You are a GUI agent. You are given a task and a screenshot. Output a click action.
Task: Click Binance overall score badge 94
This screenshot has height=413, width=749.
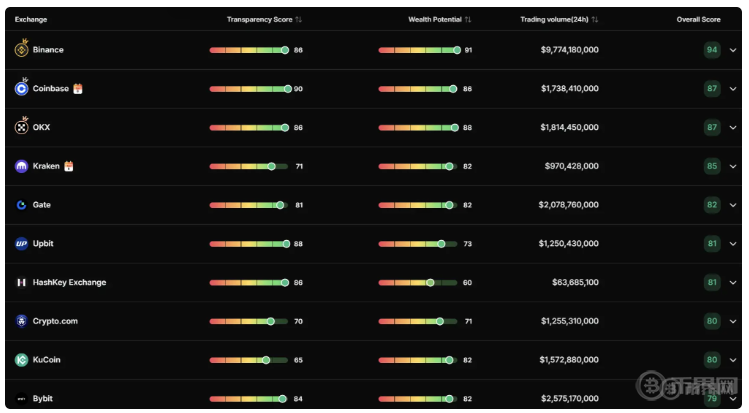[712, 50]
